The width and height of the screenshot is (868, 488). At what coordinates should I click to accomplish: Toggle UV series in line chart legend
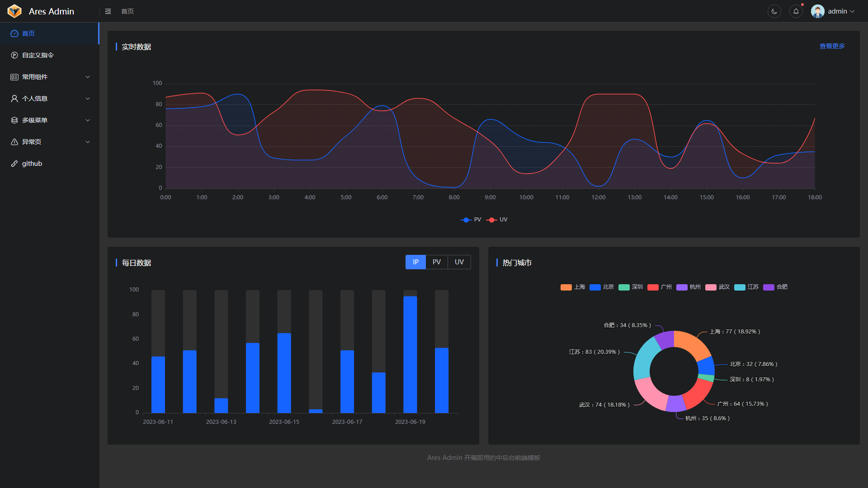[497, 220]
